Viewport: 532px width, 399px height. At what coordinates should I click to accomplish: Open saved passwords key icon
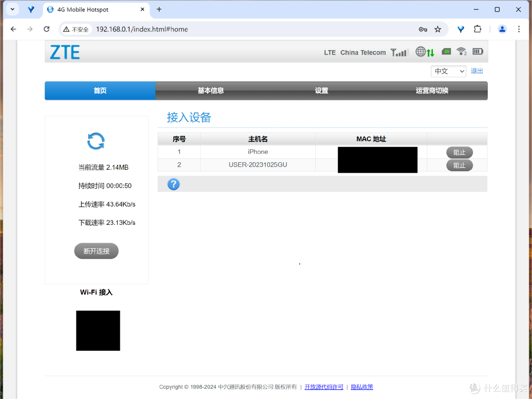pos(423,30)
